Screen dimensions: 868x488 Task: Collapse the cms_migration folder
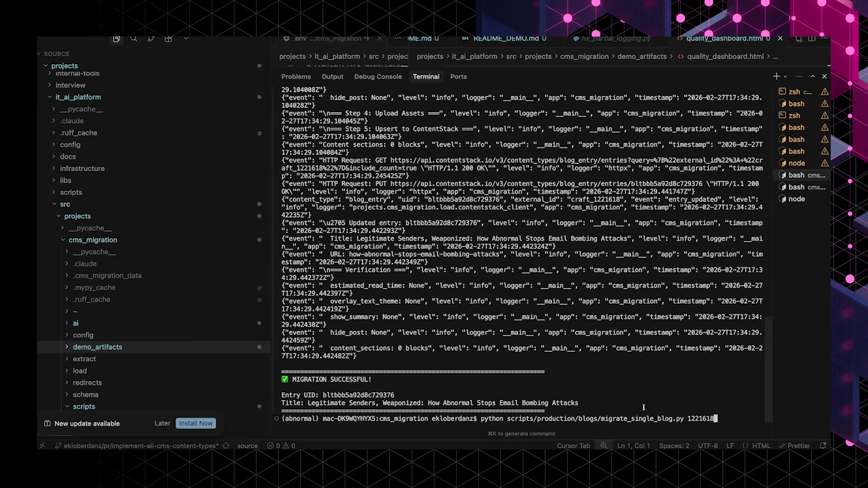tap(93, 240)
